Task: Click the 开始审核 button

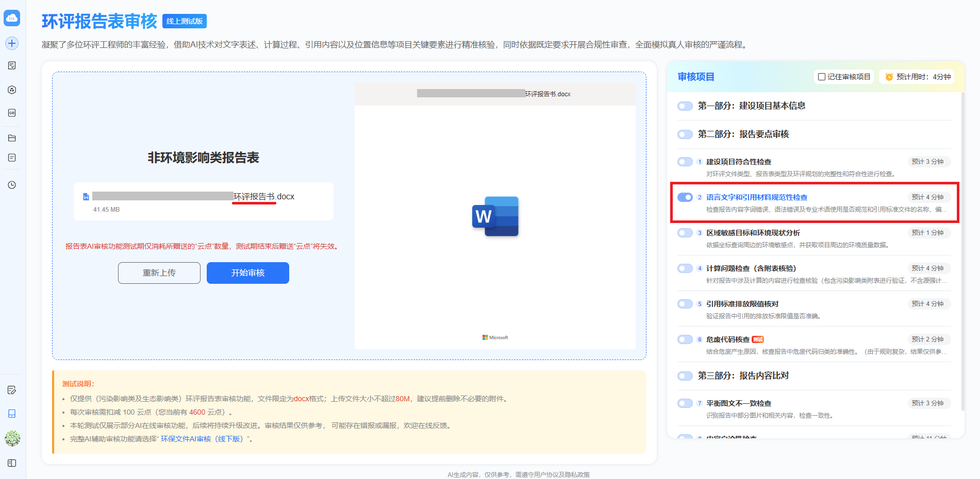Action: [x=247, y=273]
